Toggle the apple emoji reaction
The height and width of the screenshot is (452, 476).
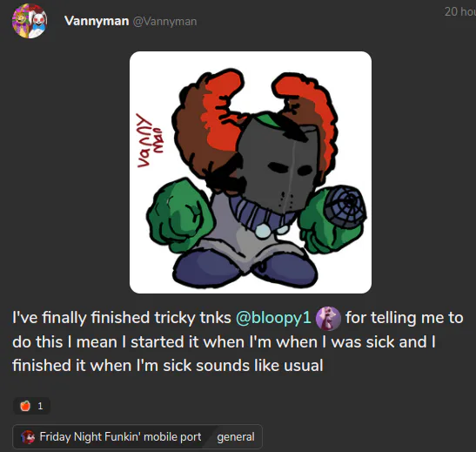click(x=31, y=406)
